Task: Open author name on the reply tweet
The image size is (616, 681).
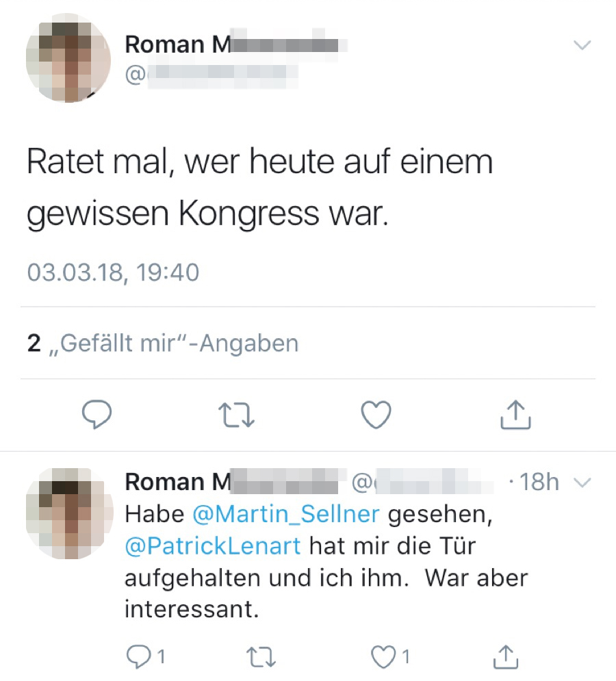Action: coord(235,482)
